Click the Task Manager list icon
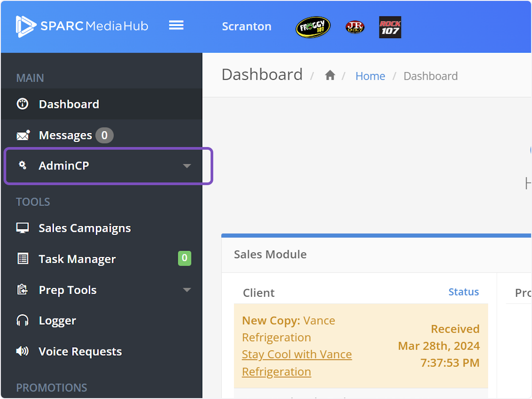The width and height of the screenshot is (532, 399). coord(23,259)
